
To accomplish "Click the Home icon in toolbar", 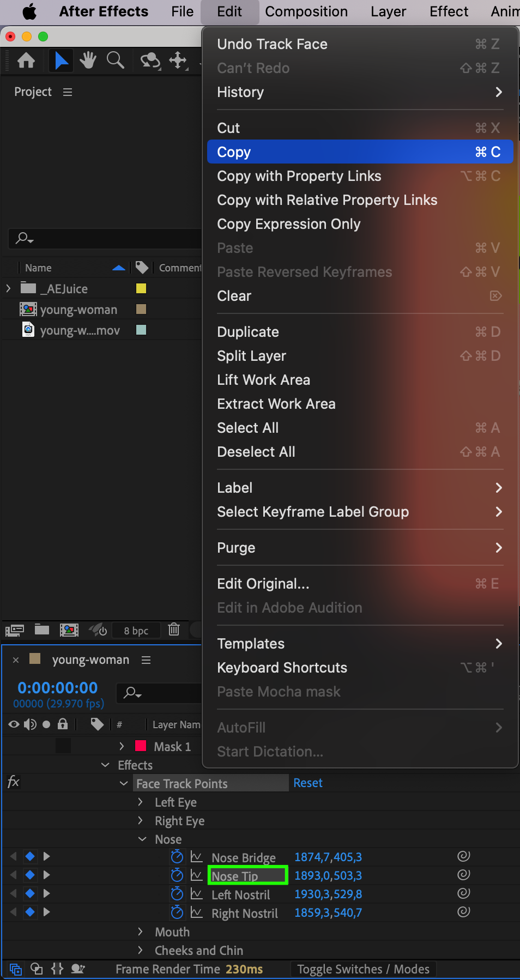I will tap(26, 61).
